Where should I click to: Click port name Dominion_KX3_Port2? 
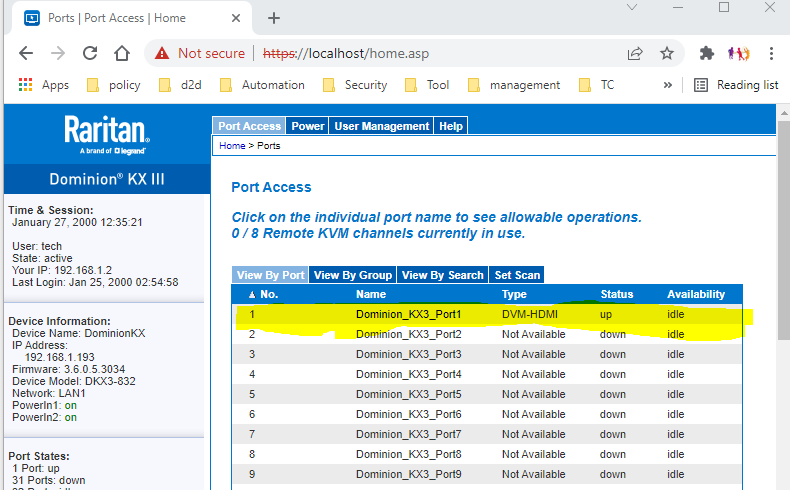pos(408,334)
